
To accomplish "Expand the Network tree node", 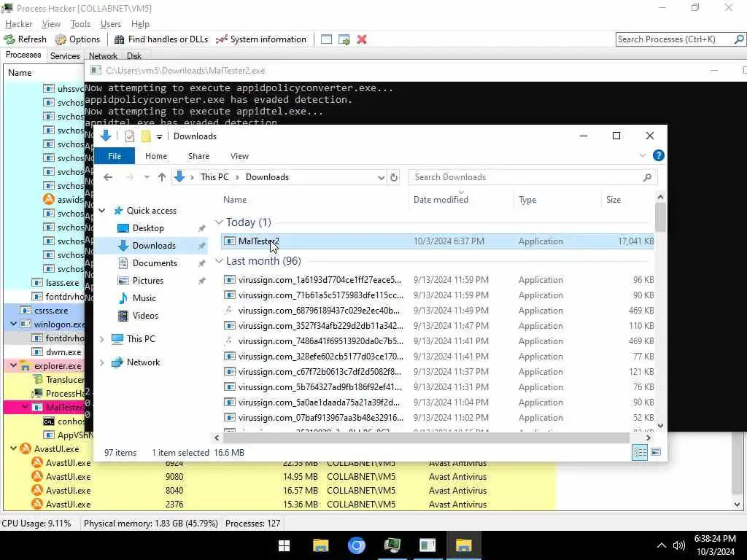I will (102, 362).
